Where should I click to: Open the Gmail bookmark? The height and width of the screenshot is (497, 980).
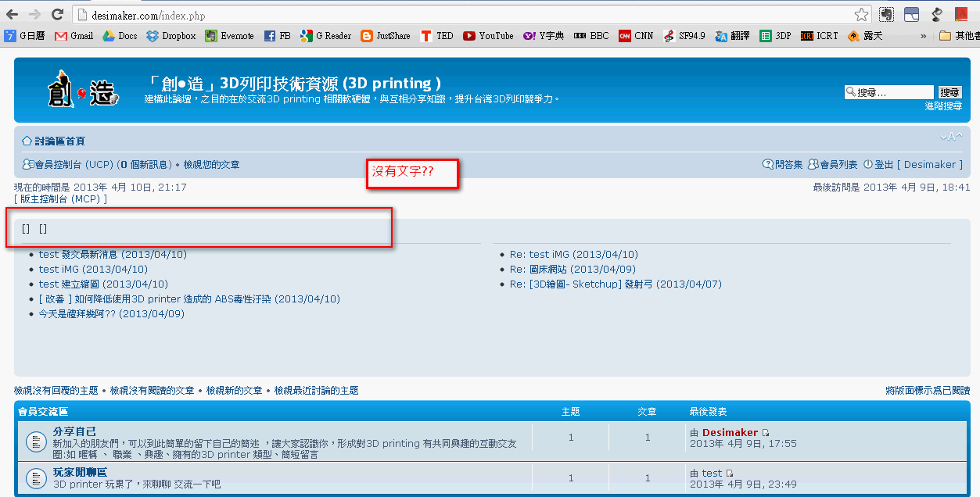[74, 36]
